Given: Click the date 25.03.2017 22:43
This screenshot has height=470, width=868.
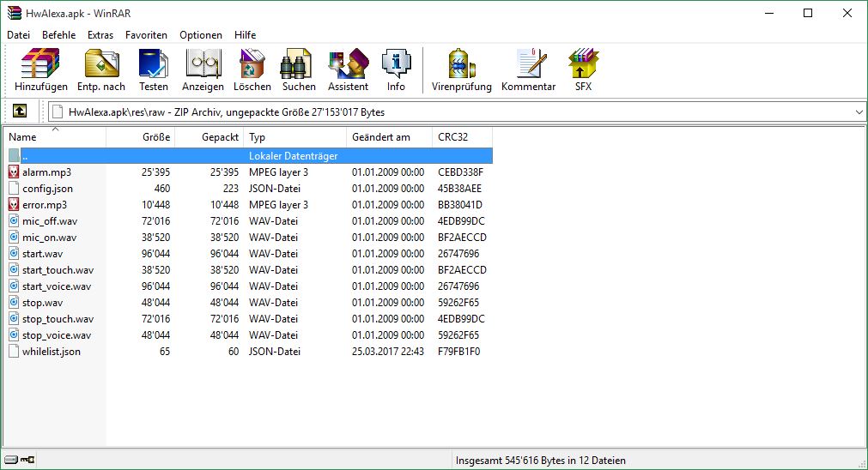Looking at the screenshot, I should [388, 352].
